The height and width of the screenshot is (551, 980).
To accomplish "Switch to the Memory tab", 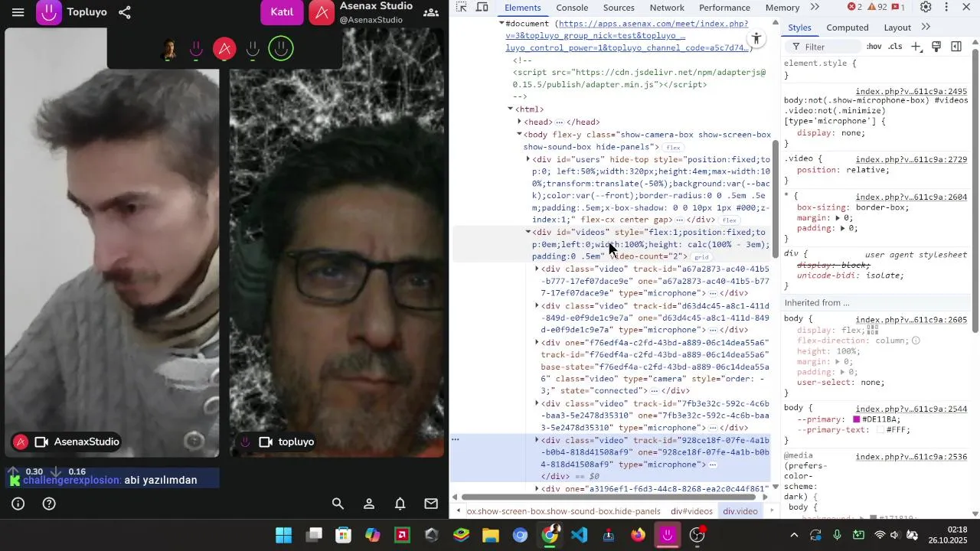I will [x=782, y=8].
